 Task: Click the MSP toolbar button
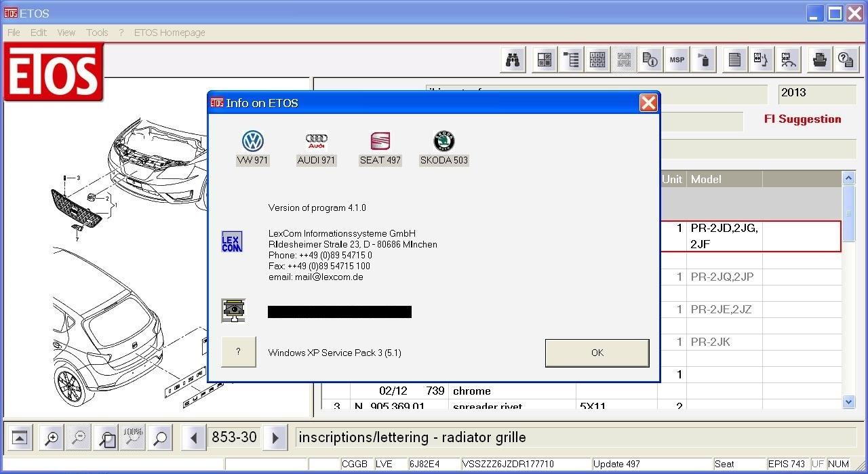pos(677,60)
